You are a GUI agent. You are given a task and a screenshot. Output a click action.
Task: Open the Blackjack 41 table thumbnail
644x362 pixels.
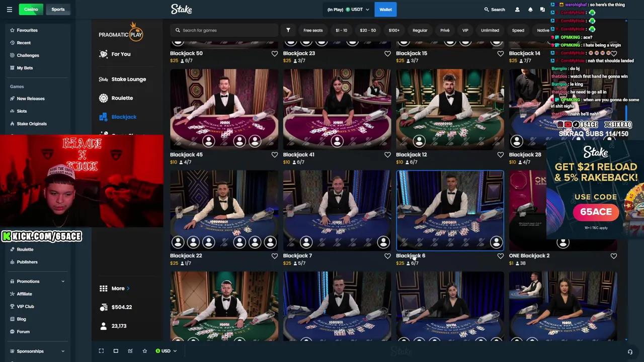[337, 109]
